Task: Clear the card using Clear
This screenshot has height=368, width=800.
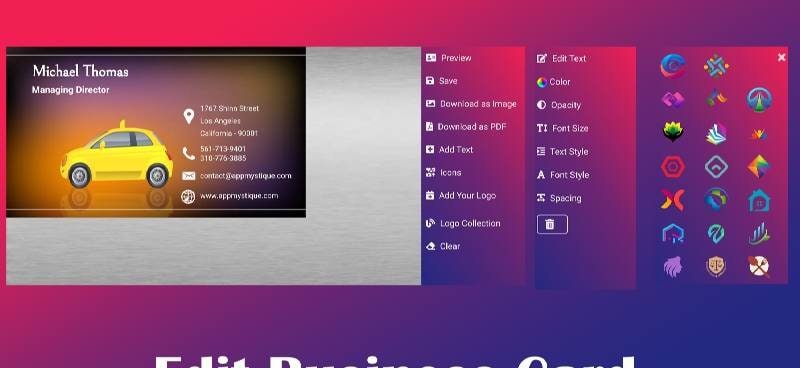Action: click(x=443, y=246)
